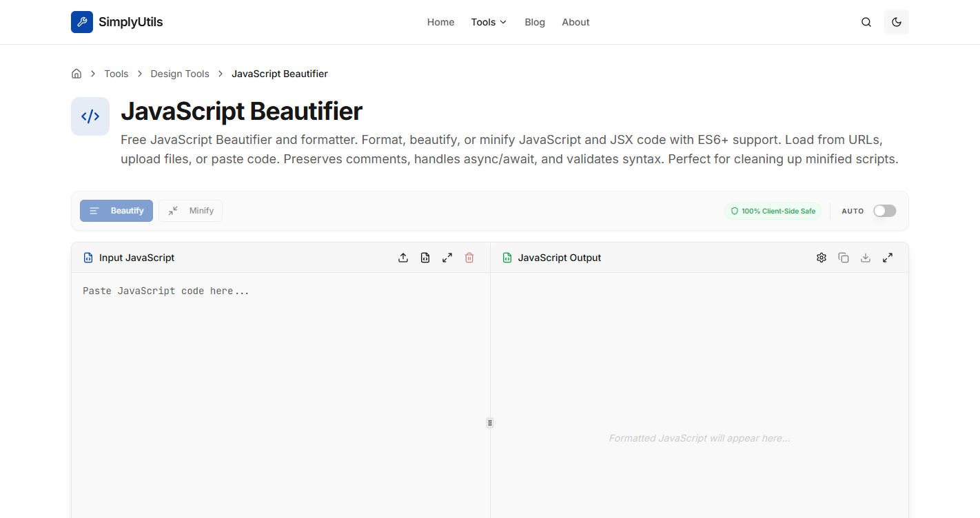Open the Tools dropdown menu
Image resolution: width=980 pixels, height=518 pixels.
tap(489, 22)
